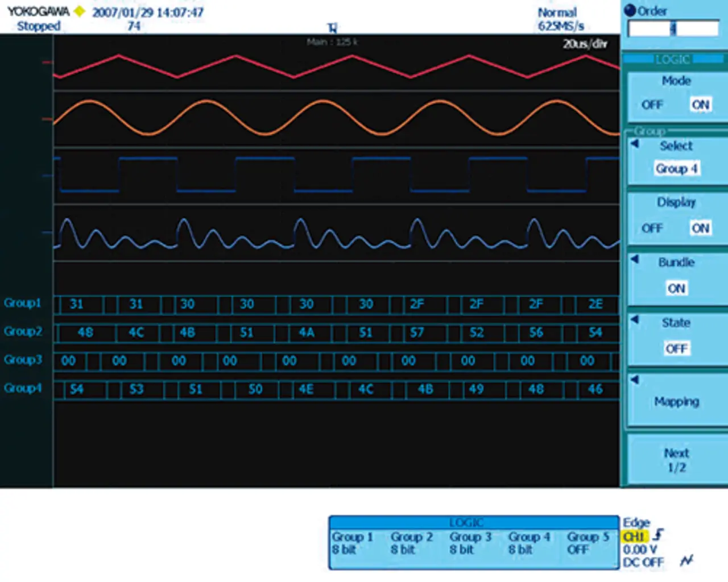
Task: Turn logic Mode to ON
Action: coord(700,105)
